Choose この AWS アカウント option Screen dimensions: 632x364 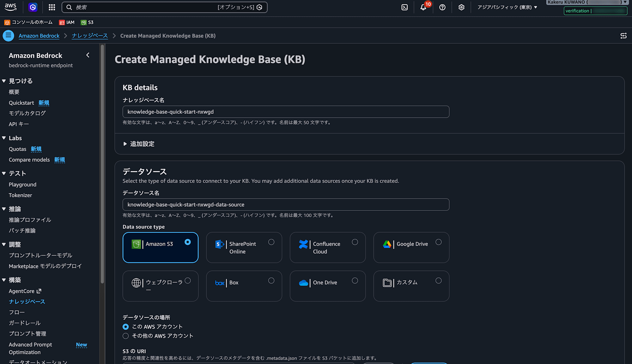(126, 327)
